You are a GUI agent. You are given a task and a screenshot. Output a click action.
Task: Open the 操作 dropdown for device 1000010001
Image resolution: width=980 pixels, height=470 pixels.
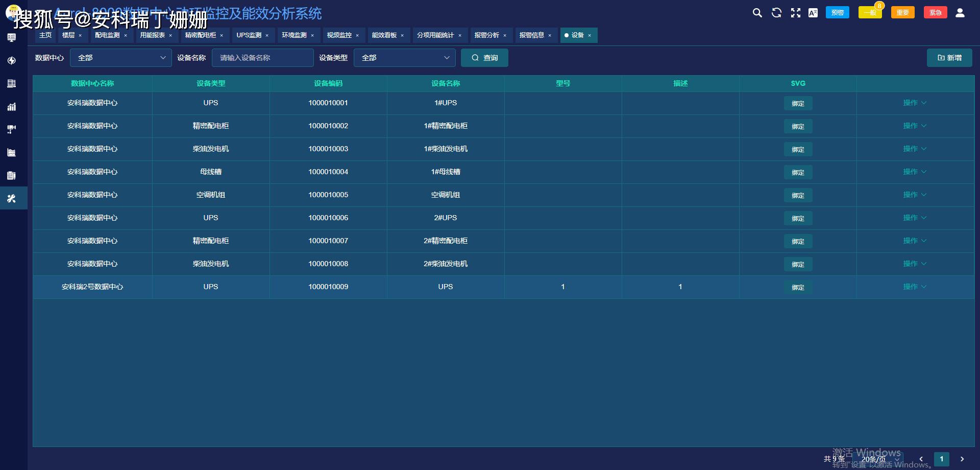click(x=914, y=103)
